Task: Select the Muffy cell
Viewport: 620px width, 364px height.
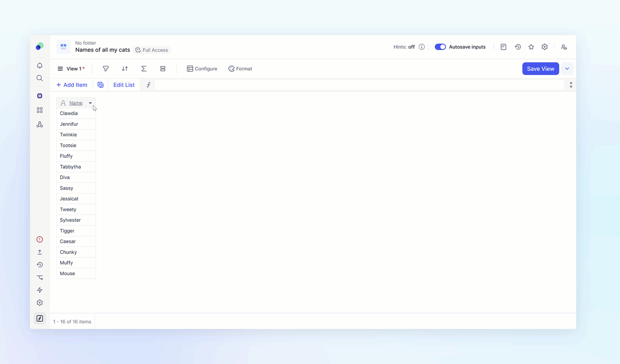Action: pos(76,263)
